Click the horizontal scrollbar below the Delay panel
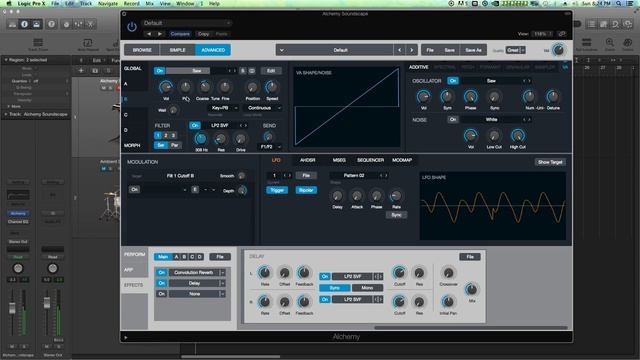640x360 pixels. coord(471,327)
